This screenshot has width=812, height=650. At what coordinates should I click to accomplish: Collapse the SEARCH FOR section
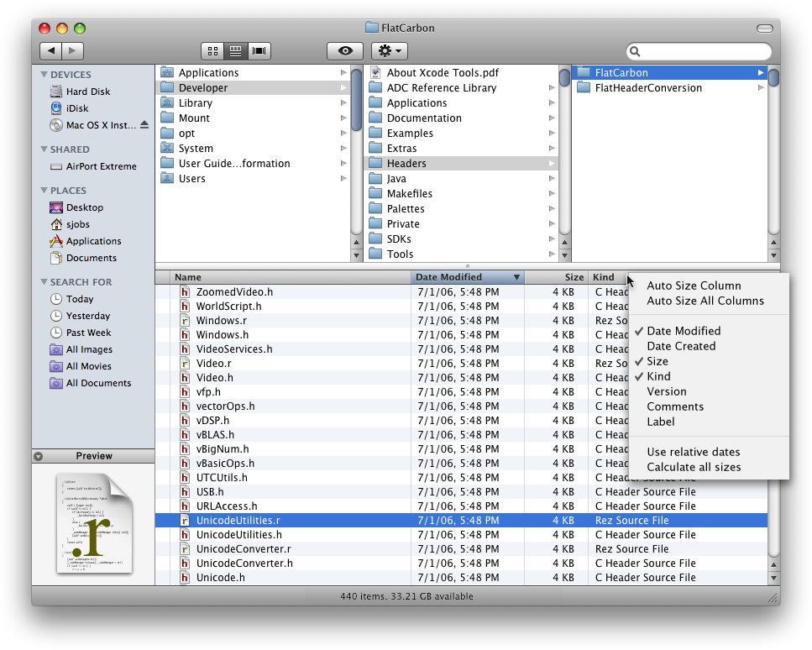click(44, 282)
